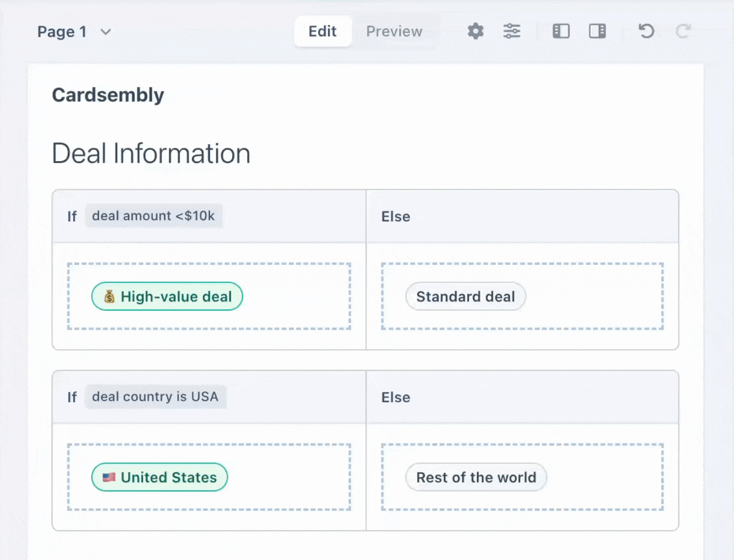Edit the 'deal amount <$10k' condition

(x=153, y=216)
